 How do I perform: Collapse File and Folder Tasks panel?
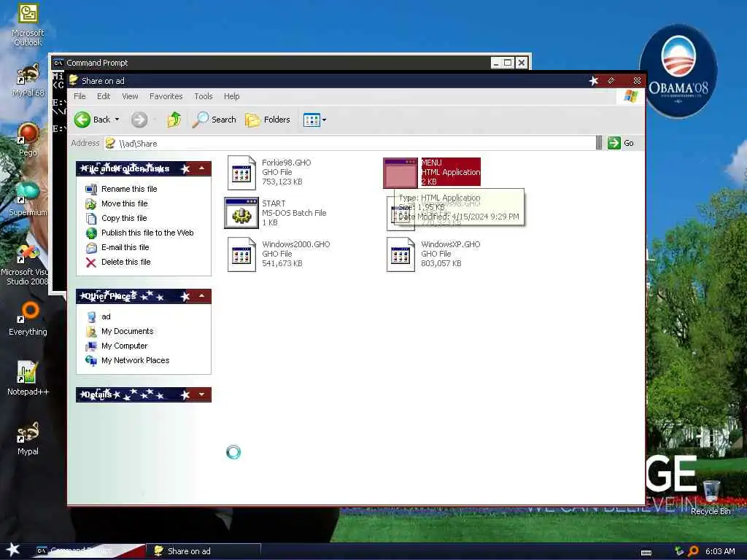202,168
